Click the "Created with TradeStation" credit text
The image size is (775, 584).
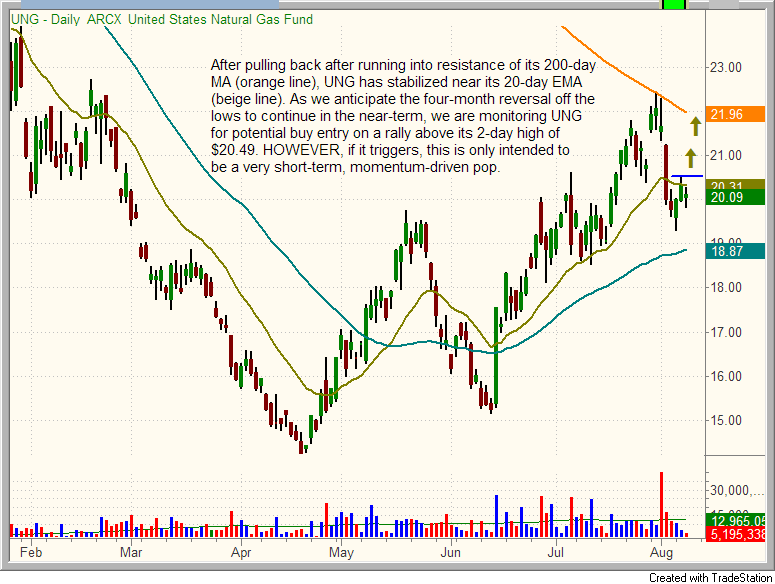pyautogui.click(x=710, y=578)
